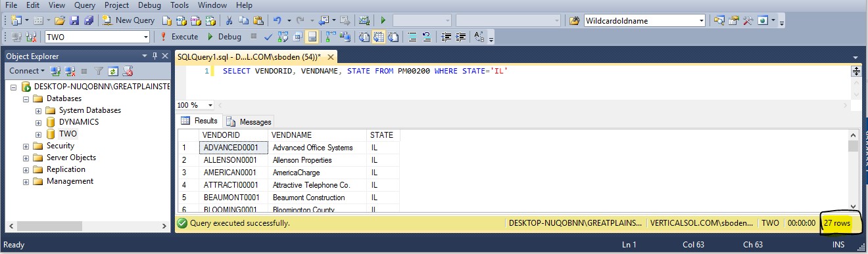This screenshot has width=868, height=254.
Task: Undo the last action
Action: pyautogui.click(x=277, y=20)
